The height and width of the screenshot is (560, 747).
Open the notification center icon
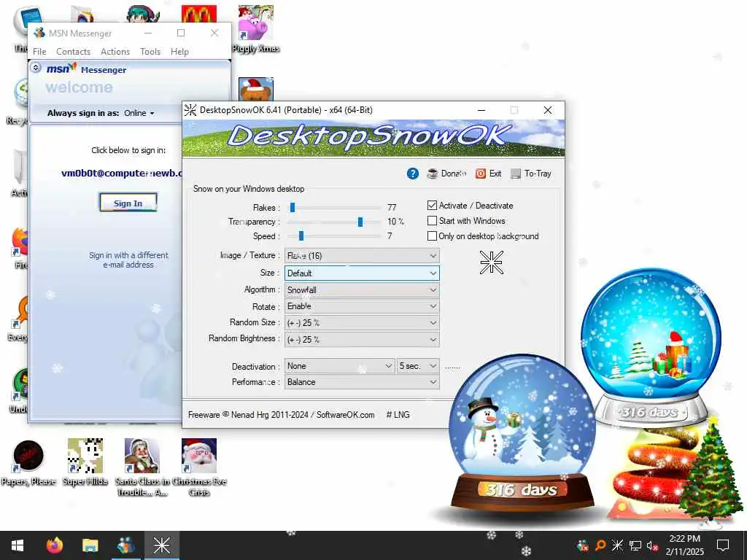click(723, 545)
